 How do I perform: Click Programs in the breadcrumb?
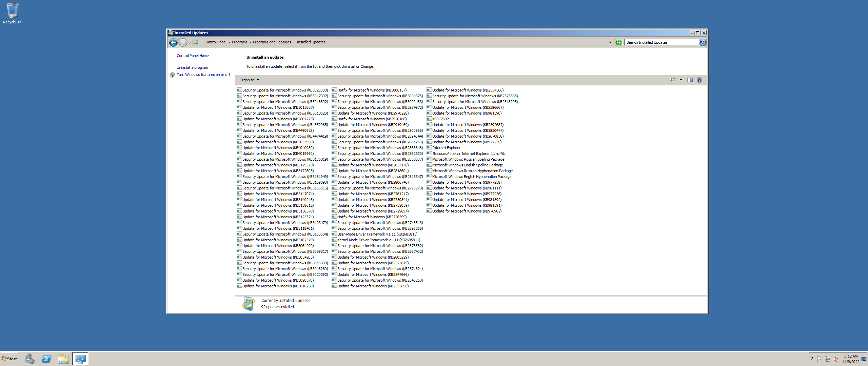tap(240, 42)
